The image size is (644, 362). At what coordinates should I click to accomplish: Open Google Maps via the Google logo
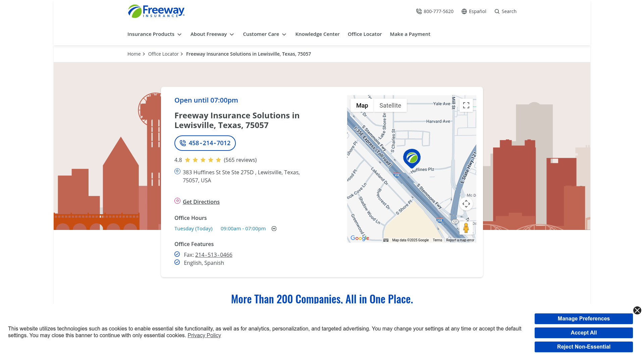tap(360, 238)
